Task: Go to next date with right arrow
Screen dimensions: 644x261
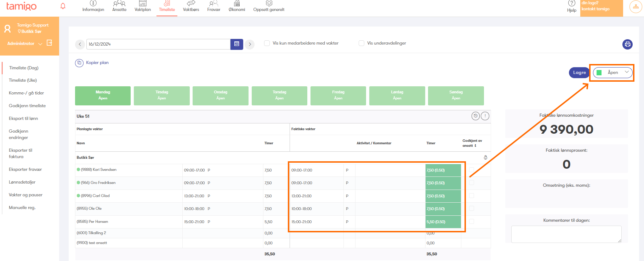Action: [250, 44]
